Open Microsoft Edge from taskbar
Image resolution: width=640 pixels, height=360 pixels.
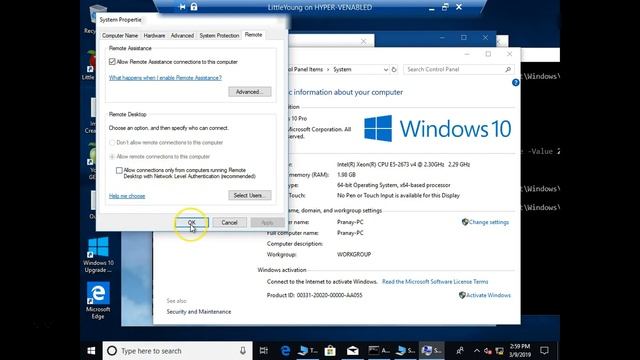(285, 351)
